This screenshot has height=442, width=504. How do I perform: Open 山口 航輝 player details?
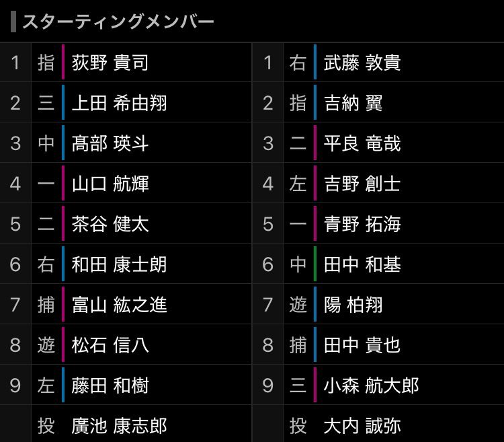tap(110, 184)
